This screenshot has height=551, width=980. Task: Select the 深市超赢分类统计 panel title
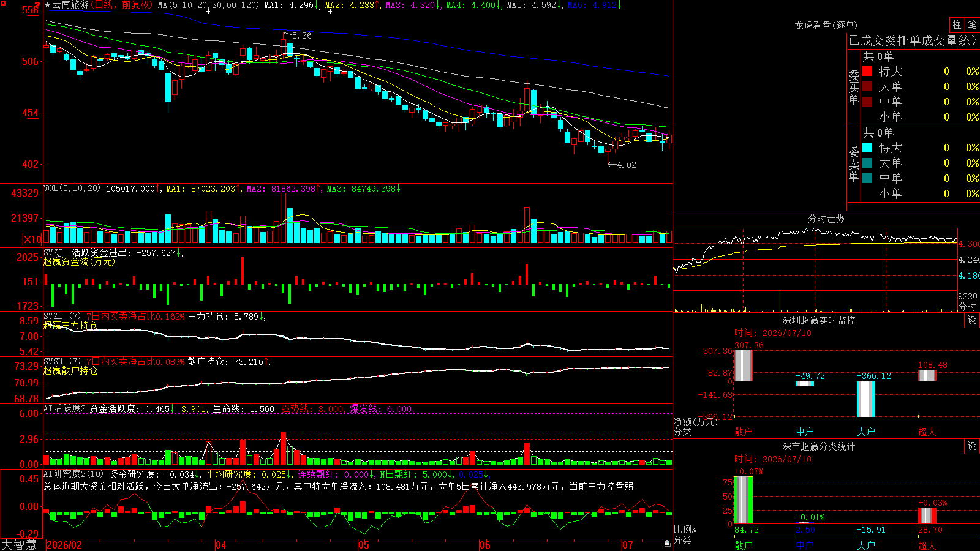(x=818, y=446)
